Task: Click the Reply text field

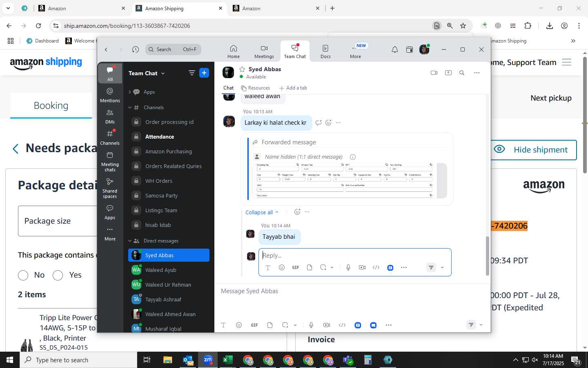Action: tap(354, 255)
